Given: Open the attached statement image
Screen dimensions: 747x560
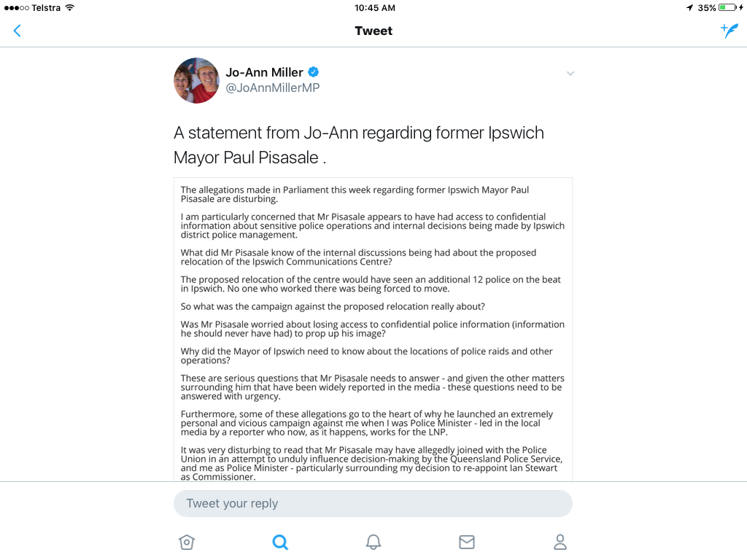Looking at the screenshot, I should click(373, 329).
